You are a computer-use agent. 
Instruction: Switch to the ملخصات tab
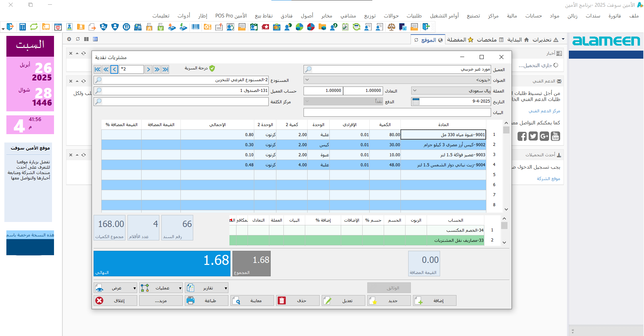pyautogui.click(x=490, y=40)
